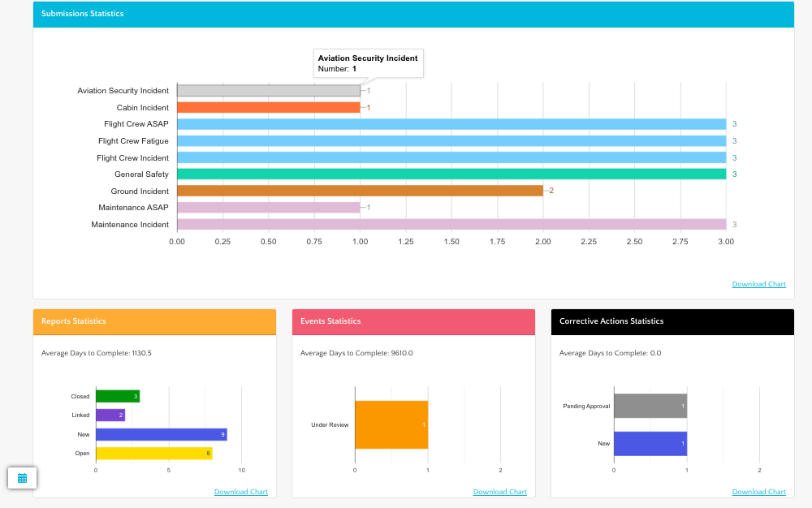The image size is (812, 508).
Task: Click 'Average Days to Complete: 9610.0' text
Action: (x=356, y=353)
